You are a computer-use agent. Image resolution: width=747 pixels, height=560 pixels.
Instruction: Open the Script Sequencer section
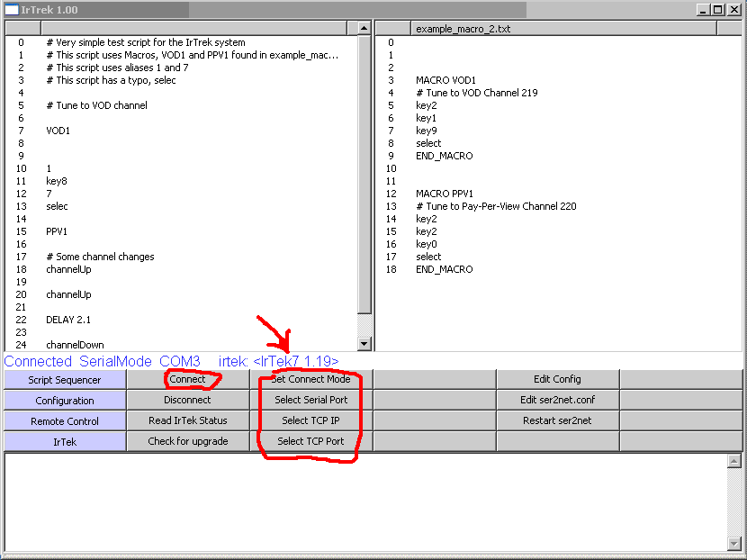pos(65,380)
